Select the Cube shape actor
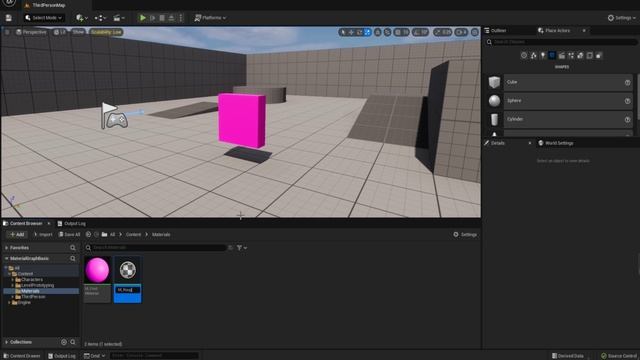640x360 pixels. coord(560,82)
